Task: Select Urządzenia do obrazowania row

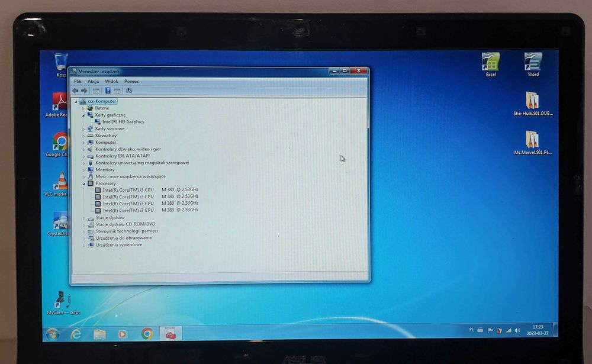Action: 124,238
